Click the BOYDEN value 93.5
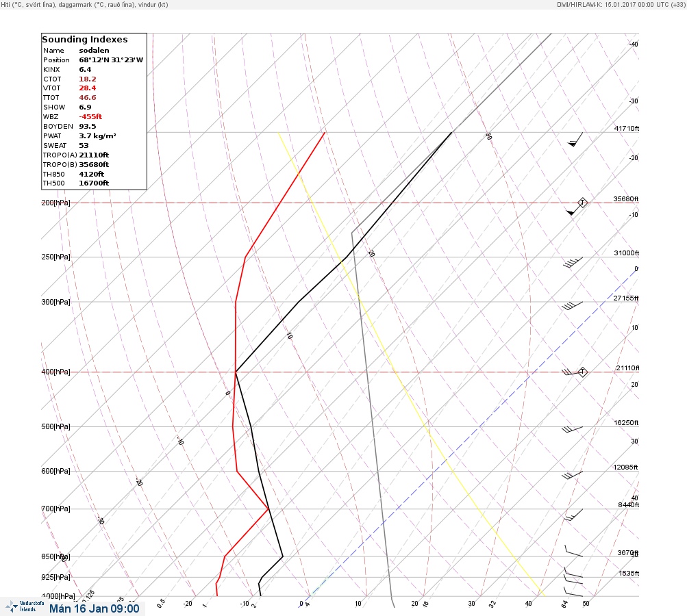Viewport: 687px width, 616px height. click(x=88, y=127)
